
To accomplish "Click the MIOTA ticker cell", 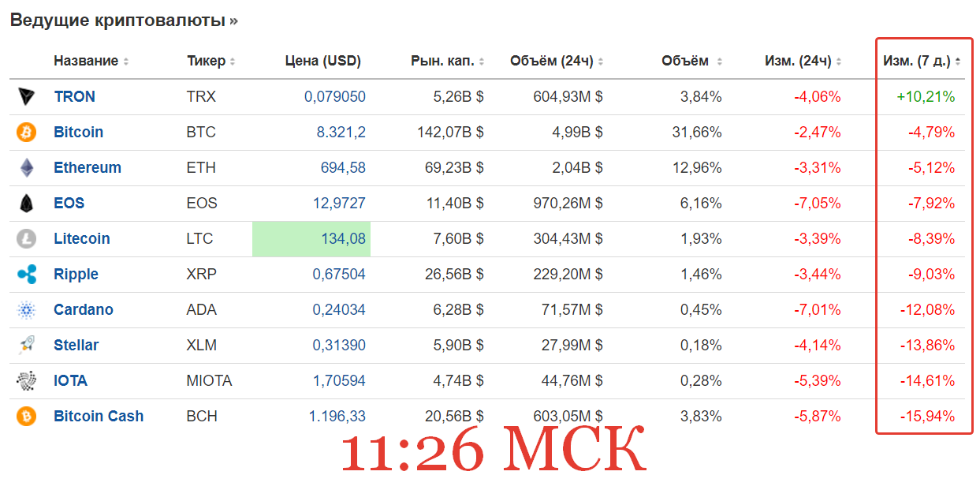I will 210,381.
